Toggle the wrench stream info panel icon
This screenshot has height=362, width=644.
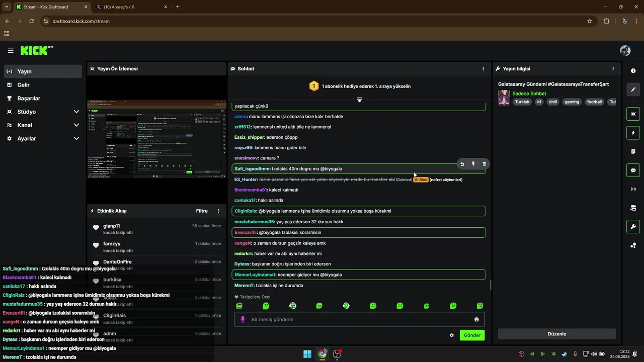click(633, 226)
